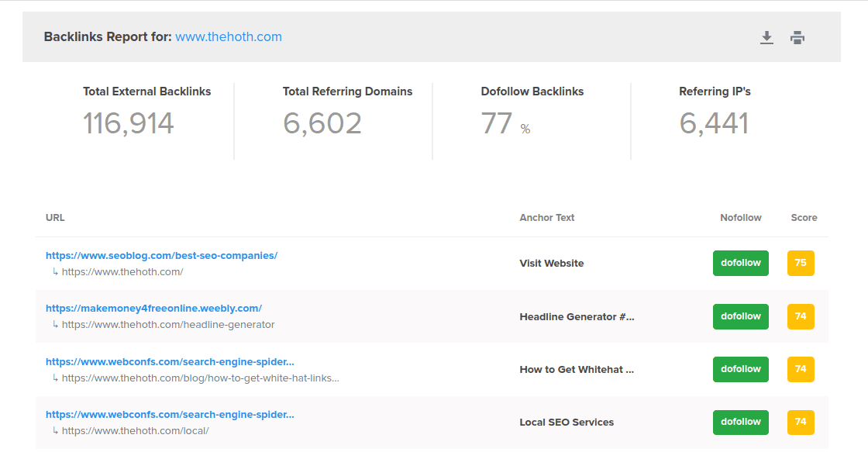Click the 74 score badge on the Headline Generator row
This screenshot has height=452, width=868.
(801, 316)
